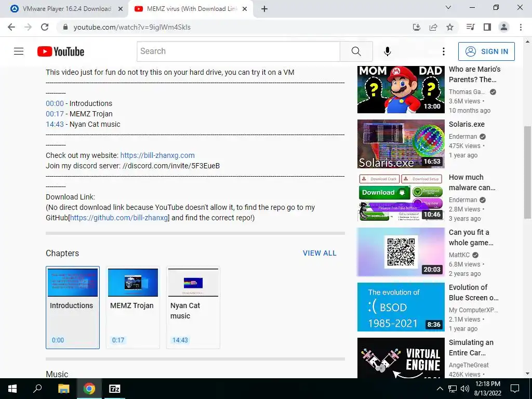
Task: Jump to timestamp 00:17 MEMZ Trojan
Action: click(x=55, y=114)
